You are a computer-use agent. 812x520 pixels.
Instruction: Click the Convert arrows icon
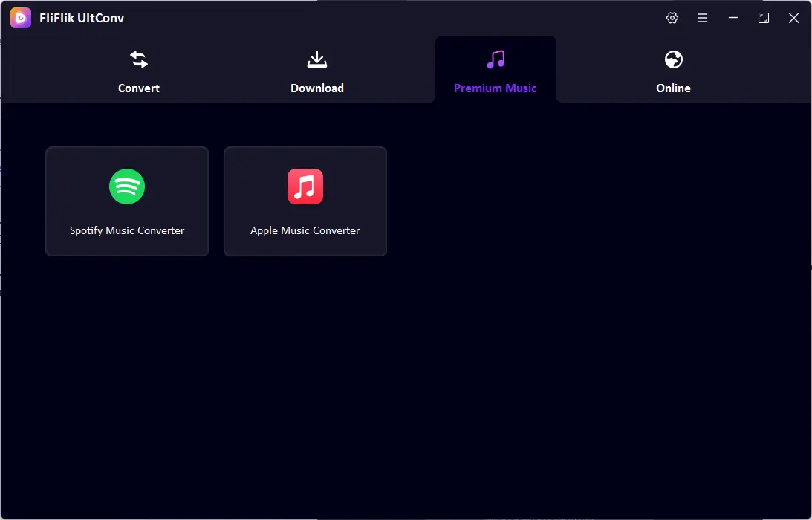[x=139, y=59]
